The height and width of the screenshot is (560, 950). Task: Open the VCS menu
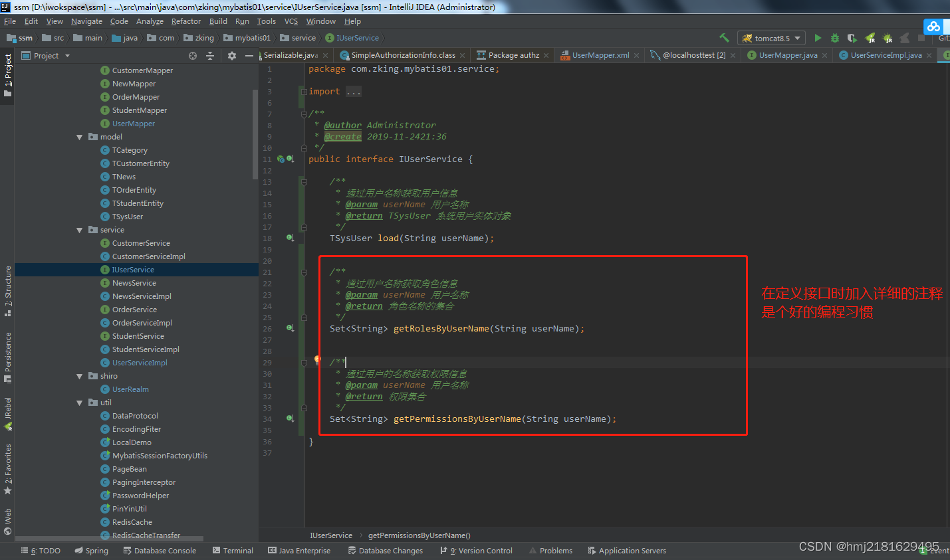[291, 21]
